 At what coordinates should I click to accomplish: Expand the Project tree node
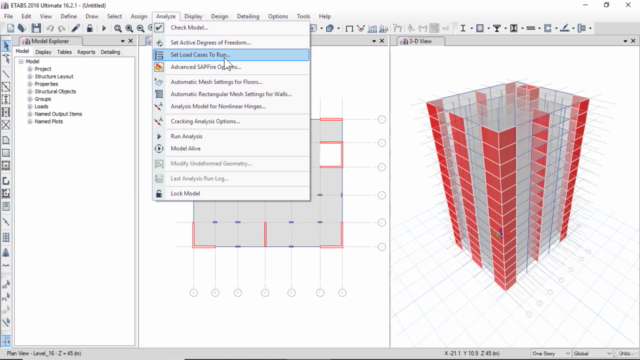(x=30, y=69)
